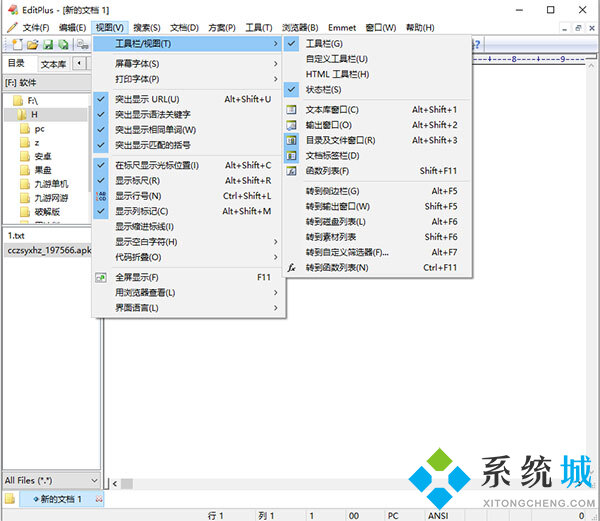Click the New document toolbar icon

[17, 45]
